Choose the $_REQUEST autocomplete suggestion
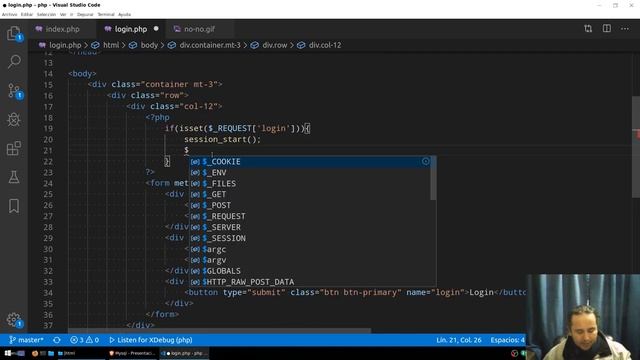640x360 pixels. (309, 216)
